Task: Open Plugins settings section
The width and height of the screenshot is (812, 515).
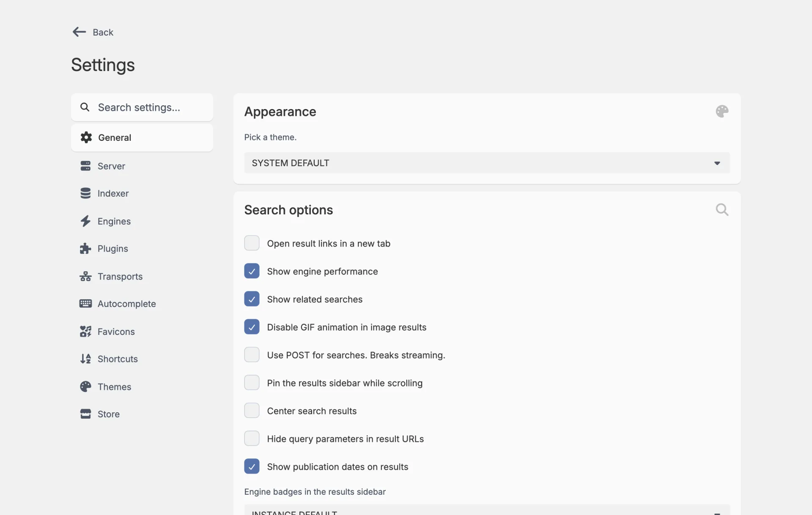Action: [142, 249]
